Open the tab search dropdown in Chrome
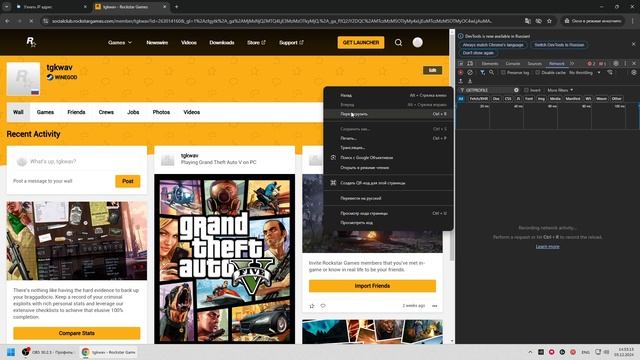 7,7
